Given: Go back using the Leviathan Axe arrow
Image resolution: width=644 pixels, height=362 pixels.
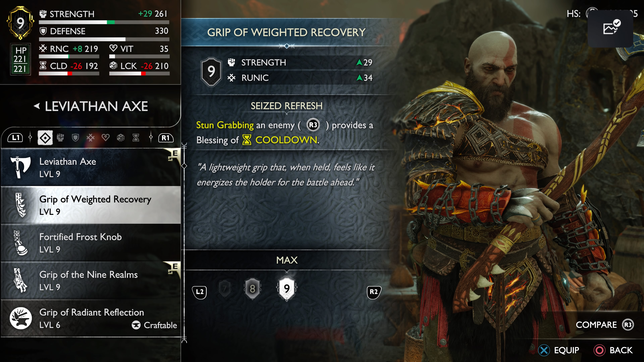Looking at the screenshot, I should click(37, 106).
